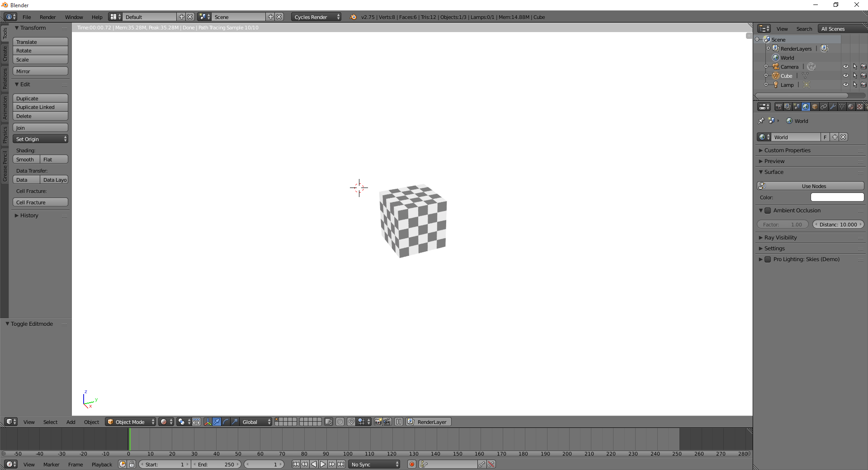This screenshot has width=868, height=470.
Task: Expand the Camera entry in the outliner
Action: pyautogui.click(x=766, y=66)
